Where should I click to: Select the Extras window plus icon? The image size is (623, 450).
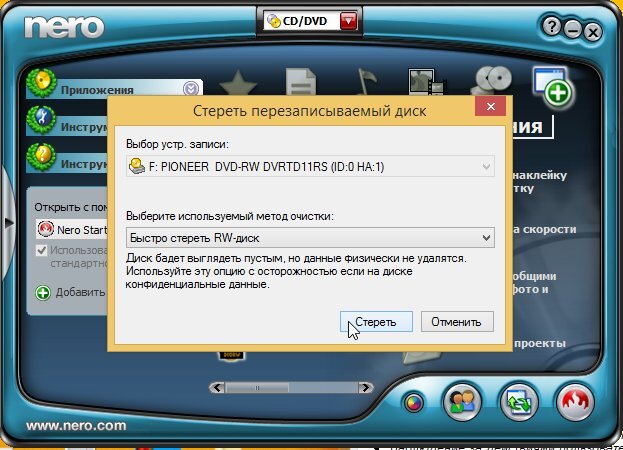pyautogui.click(x=553, y=88)
